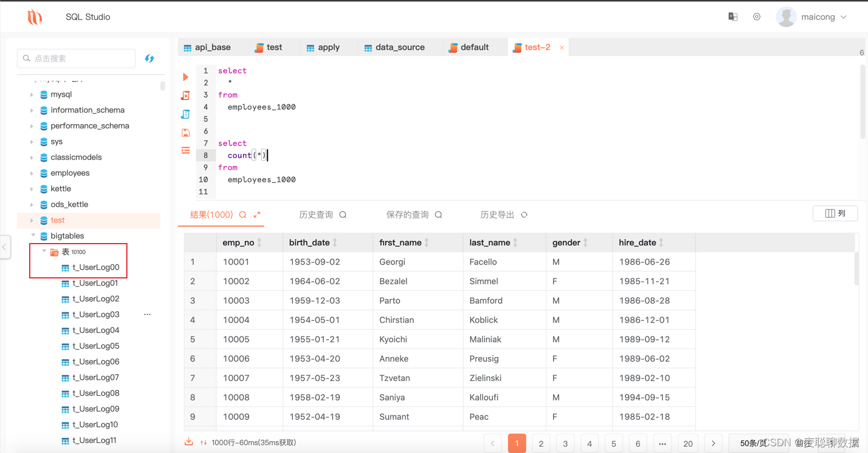The image size is (868, 453).
Task: Download the results with export icon
Action: [x=189, y=442]
